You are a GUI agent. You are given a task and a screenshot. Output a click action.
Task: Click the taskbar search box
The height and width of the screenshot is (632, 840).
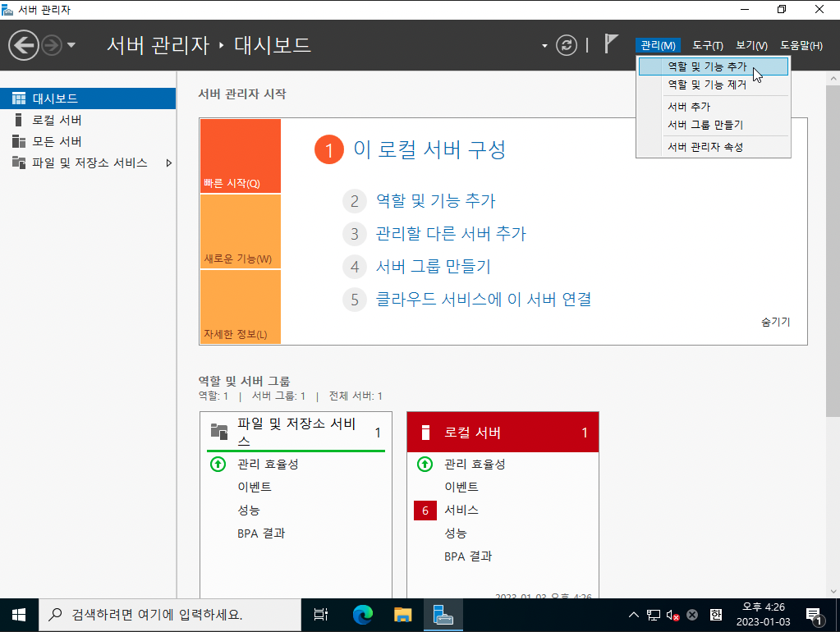pos(170,615)
